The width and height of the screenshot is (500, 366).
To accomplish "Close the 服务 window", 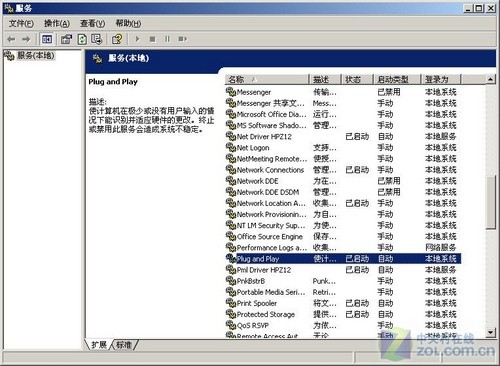I will (x=490, y=8).
